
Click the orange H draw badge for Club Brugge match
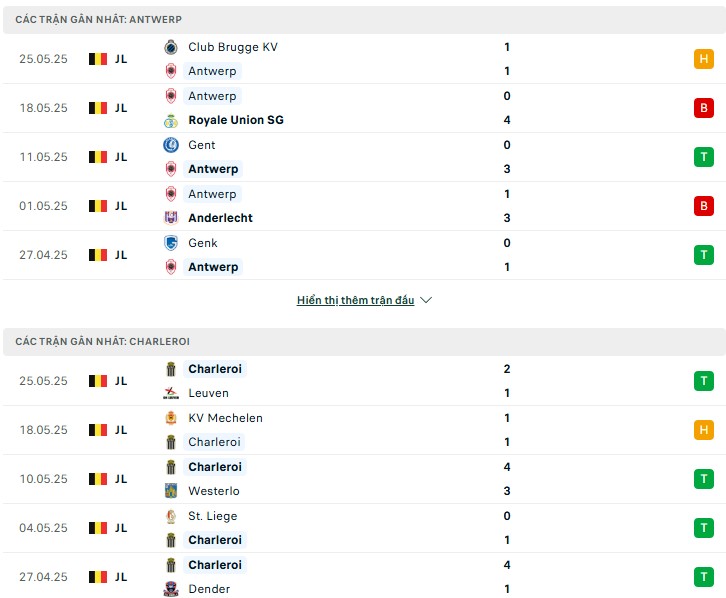pyautogui.click(x=703, y=59)
